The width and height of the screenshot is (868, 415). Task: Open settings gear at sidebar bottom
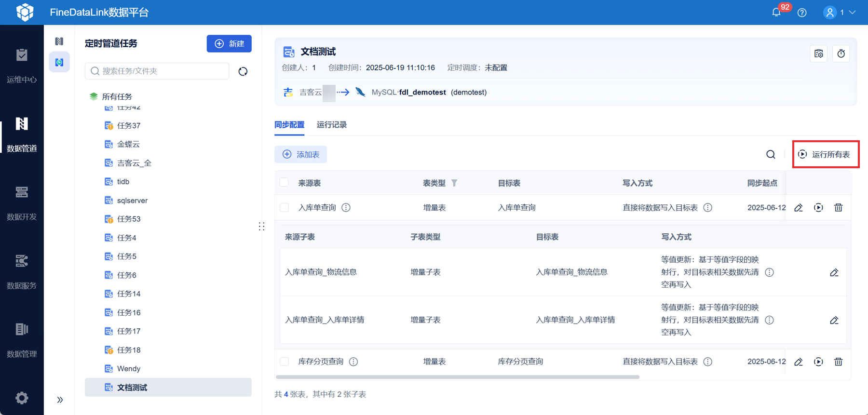coord(22,398)
